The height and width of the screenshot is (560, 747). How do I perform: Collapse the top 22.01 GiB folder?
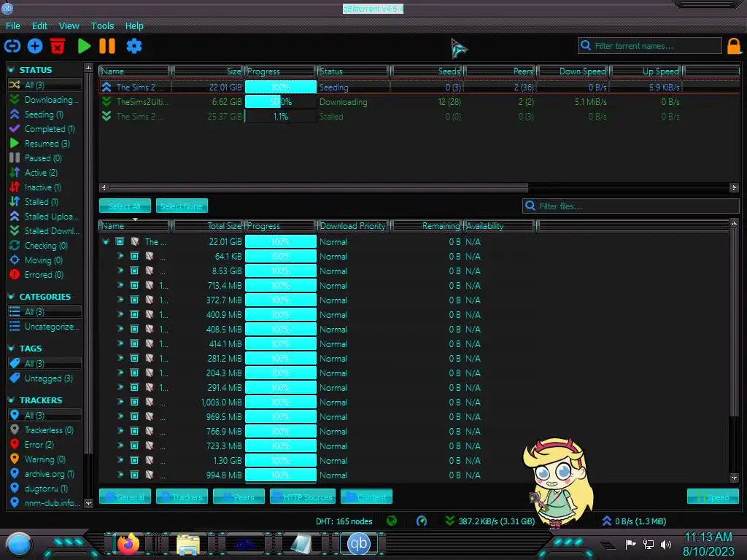(106, 242)
